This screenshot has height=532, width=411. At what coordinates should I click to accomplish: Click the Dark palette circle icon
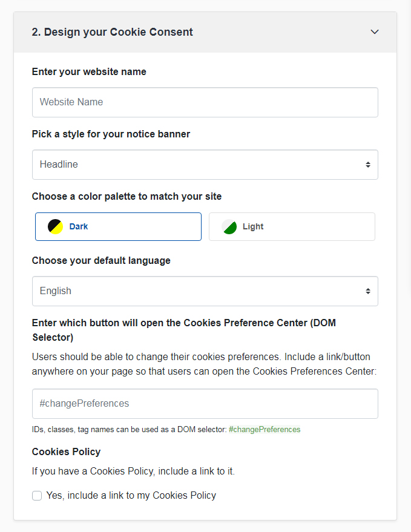54,226
